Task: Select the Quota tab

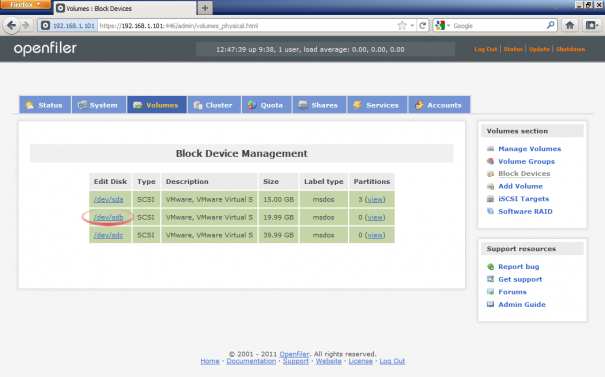Action: click(x=266, y=105)
